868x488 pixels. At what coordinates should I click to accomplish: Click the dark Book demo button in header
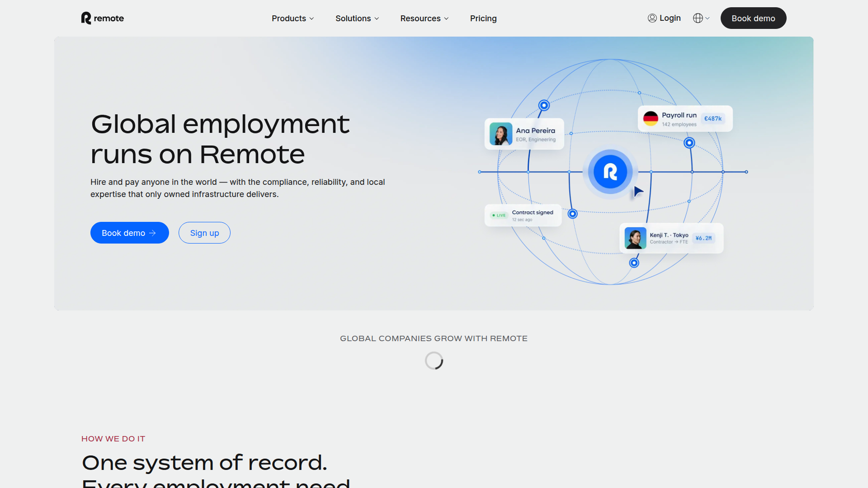click(753, 18)
